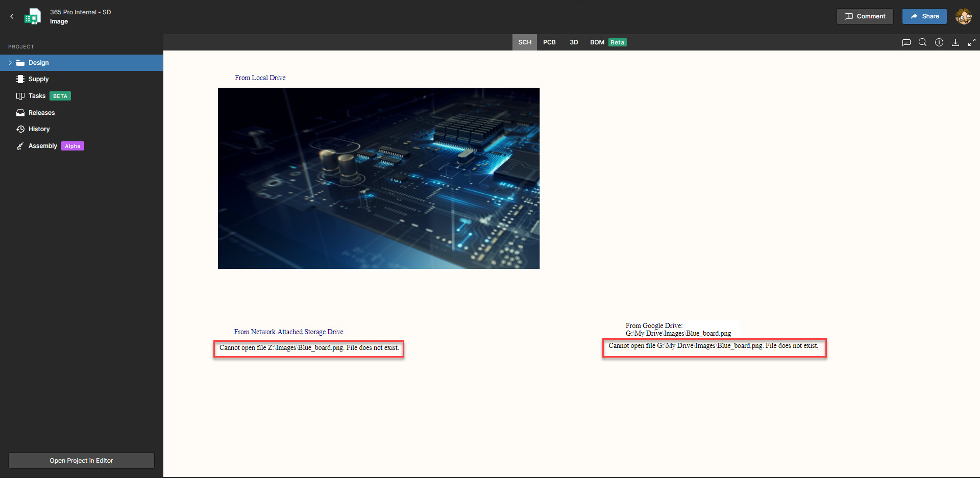
Task: Switch to the BOM tab
Action: click(x=597, y=42)
